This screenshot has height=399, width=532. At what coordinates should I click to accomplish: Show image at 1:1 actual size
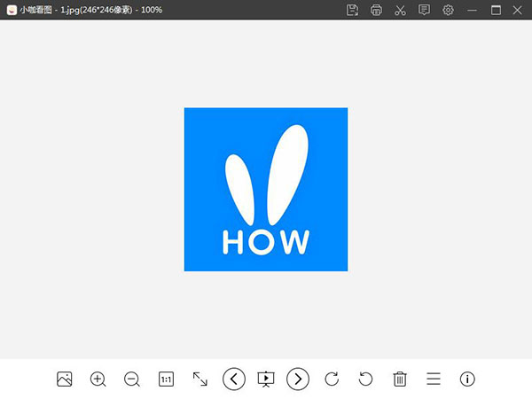click(166, 379)
